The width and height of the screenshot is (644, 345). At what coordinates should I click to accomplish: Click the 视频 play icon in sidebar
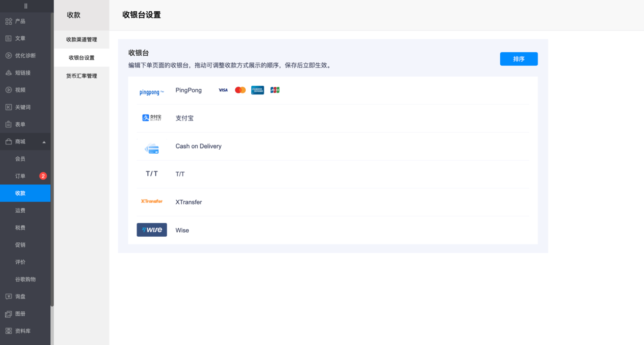(x=8, y=90)
